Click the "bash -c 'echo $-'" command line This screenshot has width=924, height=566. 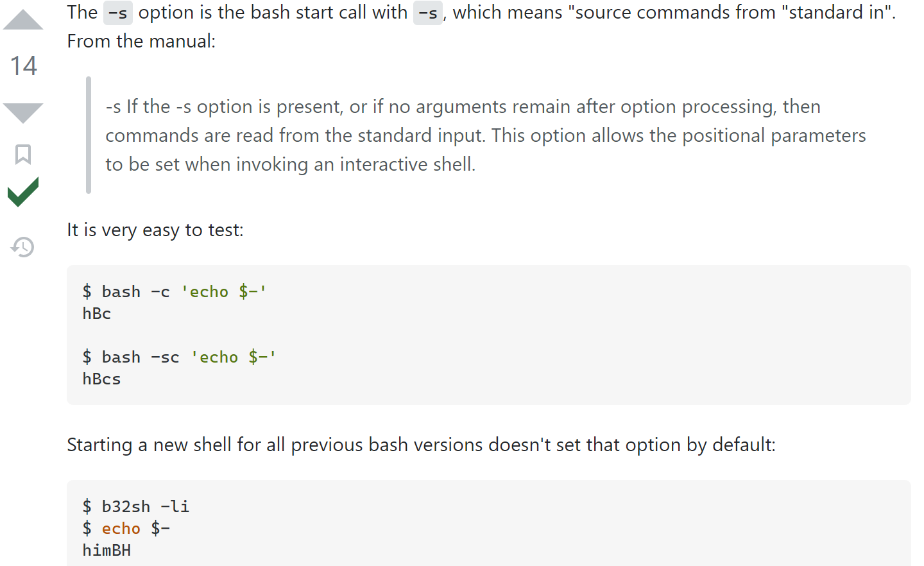pyautogui.click(x=174, y=292)
